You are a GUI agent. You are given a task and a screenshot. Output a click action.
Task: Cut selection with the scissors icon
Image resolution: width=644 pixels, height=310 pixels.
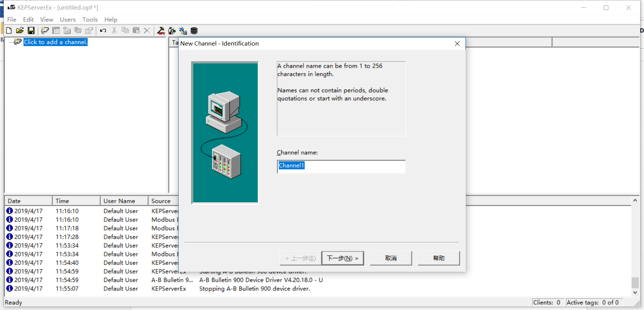(114, 31)
